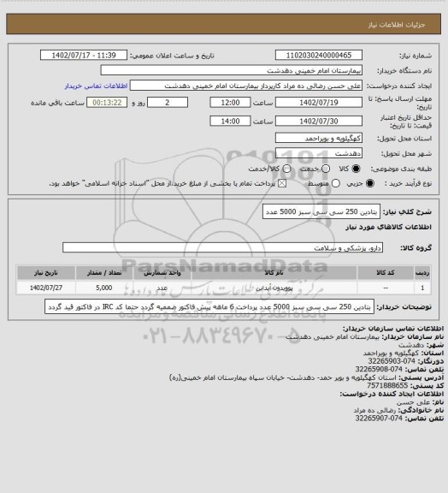Click the response deadline date 1402/07/19
This screenshot has height=493, width=448.
(319, 103)
